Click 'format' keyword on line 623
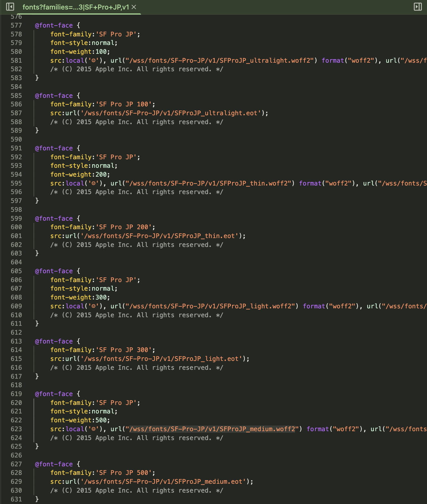 pos(318,429)
